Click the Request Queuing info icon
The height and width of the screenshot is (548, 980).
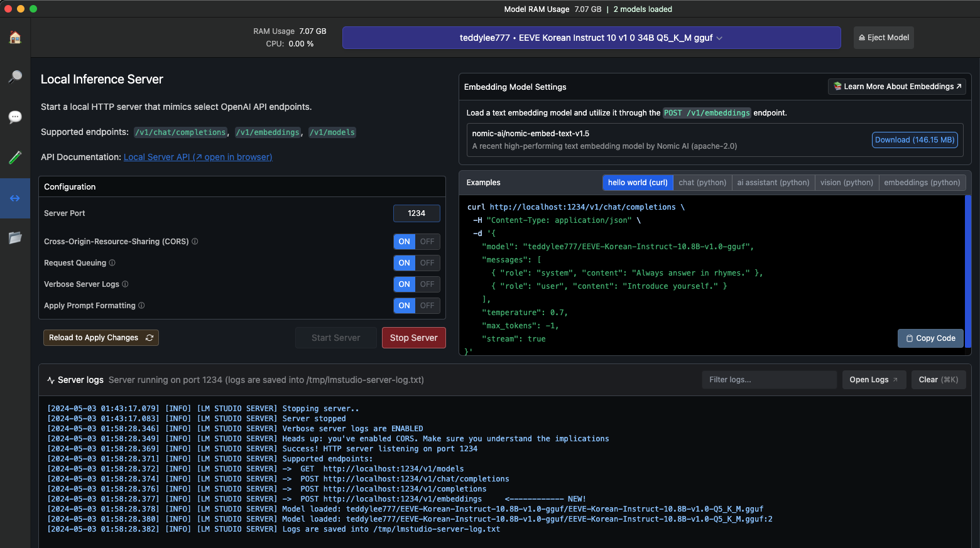(112, 263)
